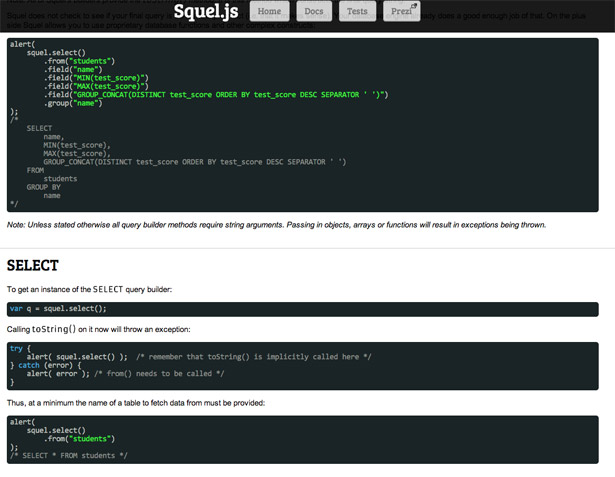Image resolution: width=615 pixels, height=477 pixels.
Task: Click 'Calling toString() on it now' sentence
Action: tap(98, 330)
